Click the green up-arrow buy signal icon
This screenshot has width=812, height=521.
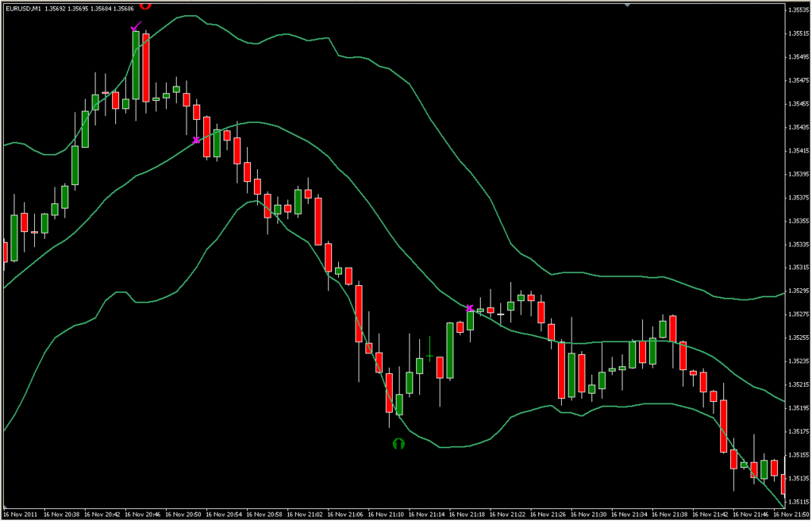(398, 444)
